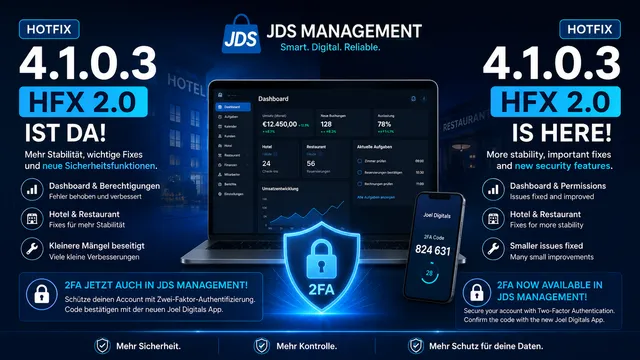Click the left HOTFIX badge
640x360 pixels.
(49, 29)
